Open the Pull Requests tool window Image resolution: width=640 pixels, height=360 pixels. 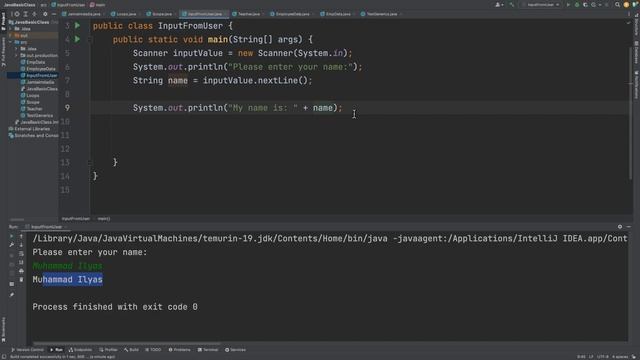[3, 52]
